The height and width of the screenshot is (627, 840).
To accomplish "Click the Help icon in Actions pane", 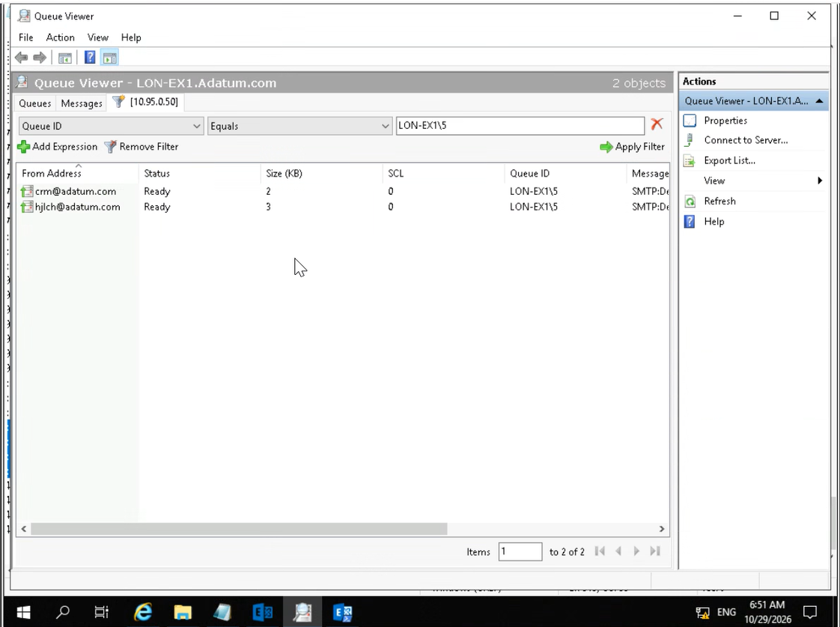I will coord(690,221).
